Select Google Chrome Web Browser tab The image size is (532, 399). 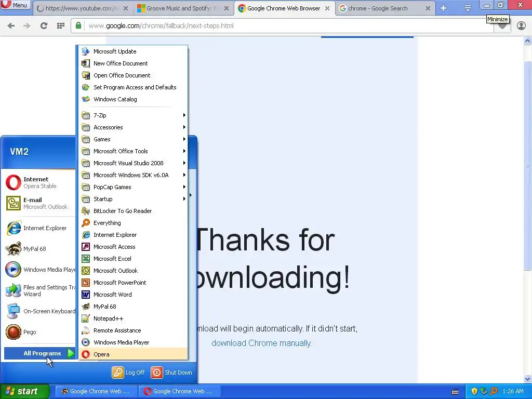tap(284, 8)
